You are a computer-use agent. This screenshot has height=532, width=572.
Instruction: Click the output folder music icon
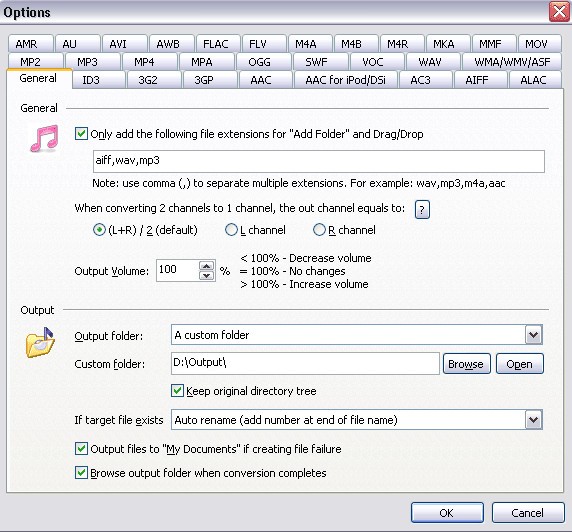coord(40,342)
